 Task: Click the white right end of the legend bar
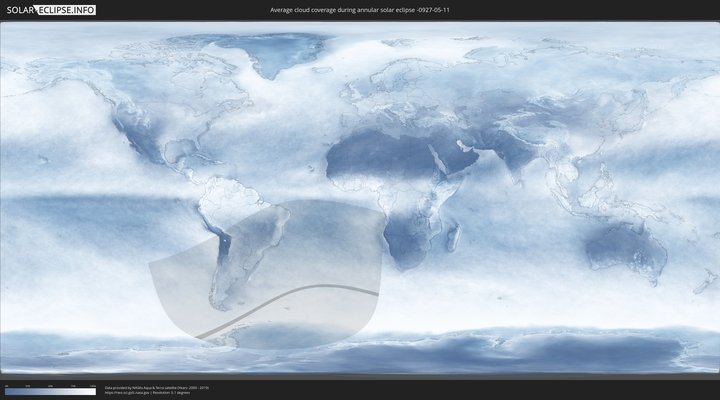click(x=93, y=391)
